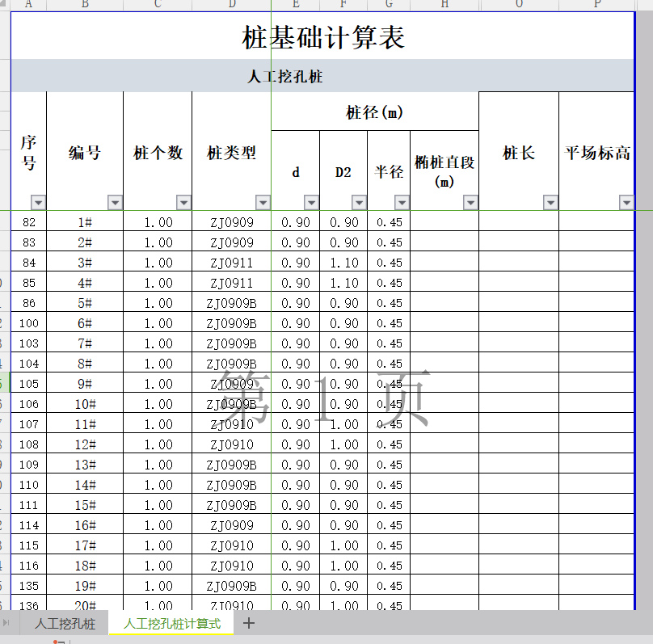
Task: Open the 编号 column filter dropdown
Action: pyautogui.click(x=115, y=202)
